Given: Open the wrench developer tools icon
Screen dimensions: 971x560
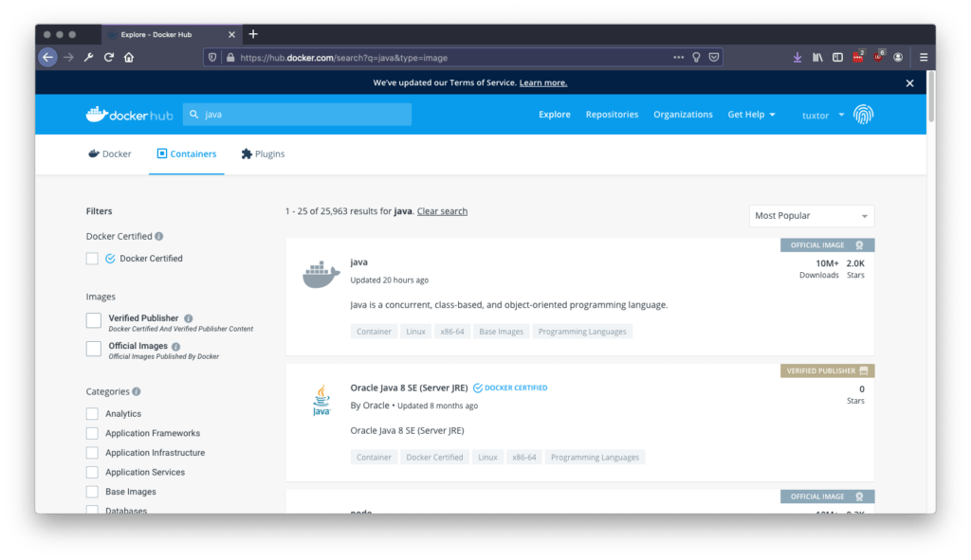Looking at the screenshot, I should tap(88, 58).
